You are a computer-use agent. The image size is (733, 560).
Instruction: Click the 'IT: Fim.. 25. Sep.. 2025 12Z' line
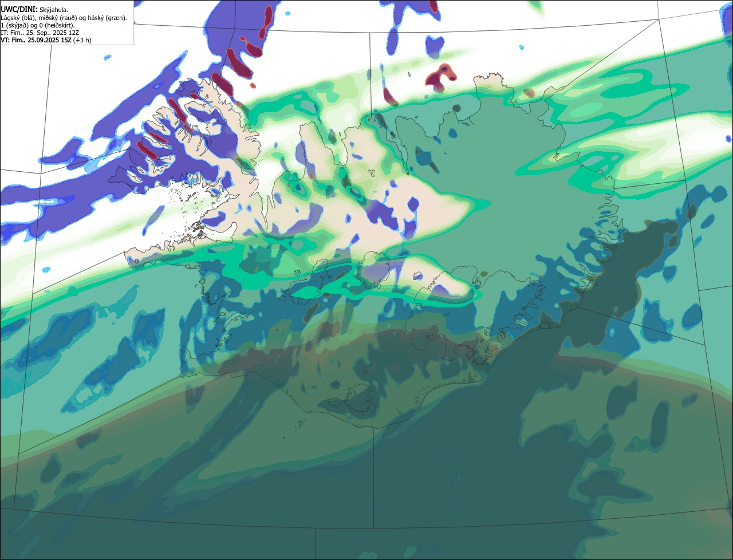coord(40,33)
